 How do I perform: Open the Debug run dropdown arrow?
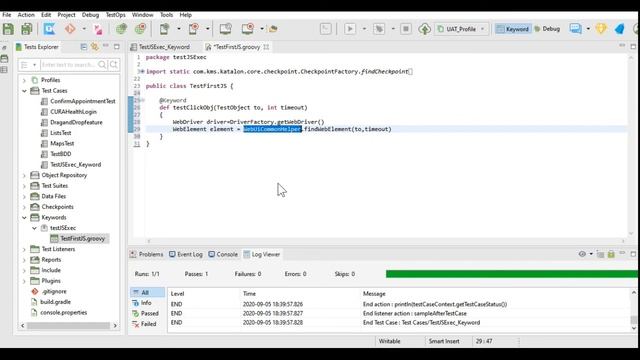(x=393, y=29)
